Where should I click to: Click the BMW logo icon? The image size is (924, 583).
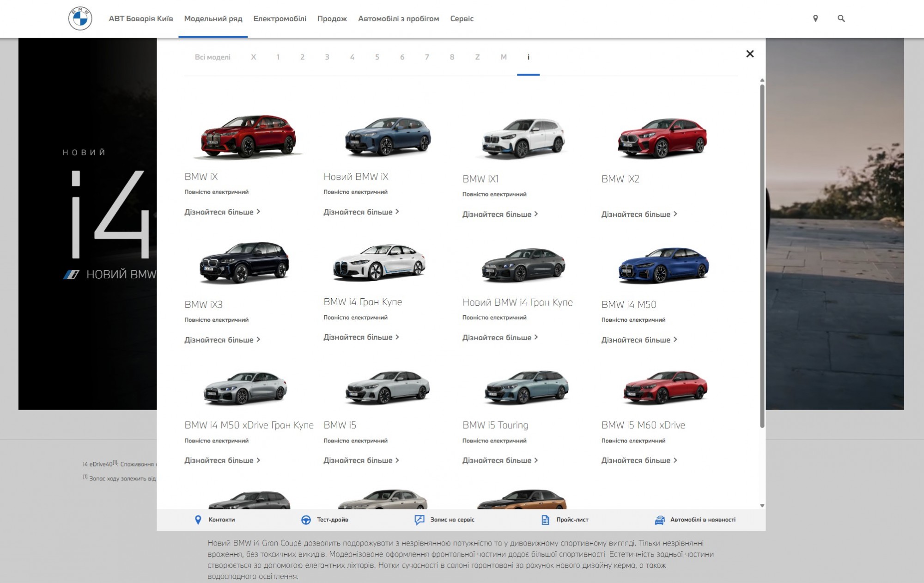pyautogui.click(x=80, y=18)
